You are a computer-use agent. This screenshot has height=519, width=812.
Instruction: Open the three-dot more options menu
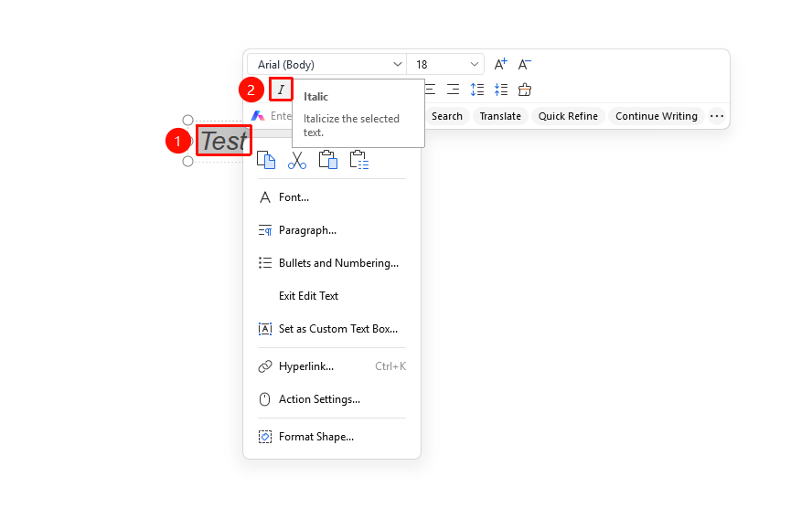pyautogui.click(x=717, y=116)
